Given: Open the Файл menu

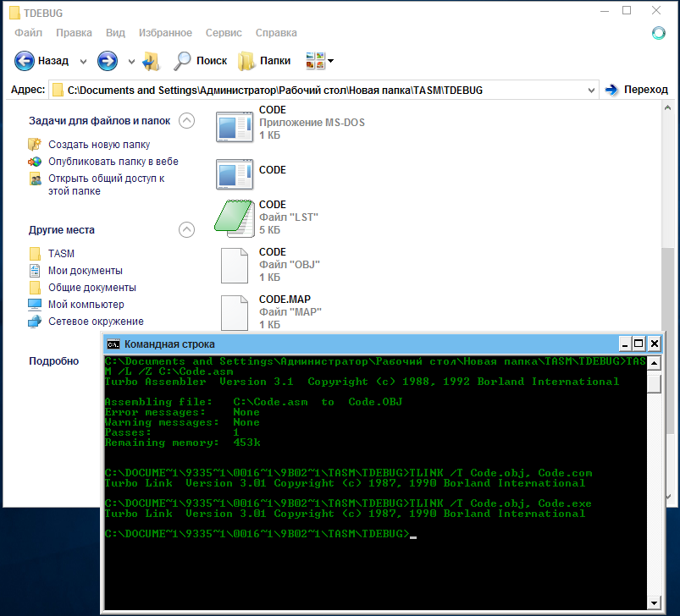Looking at the screenshot, I should [x=28, y=33].
